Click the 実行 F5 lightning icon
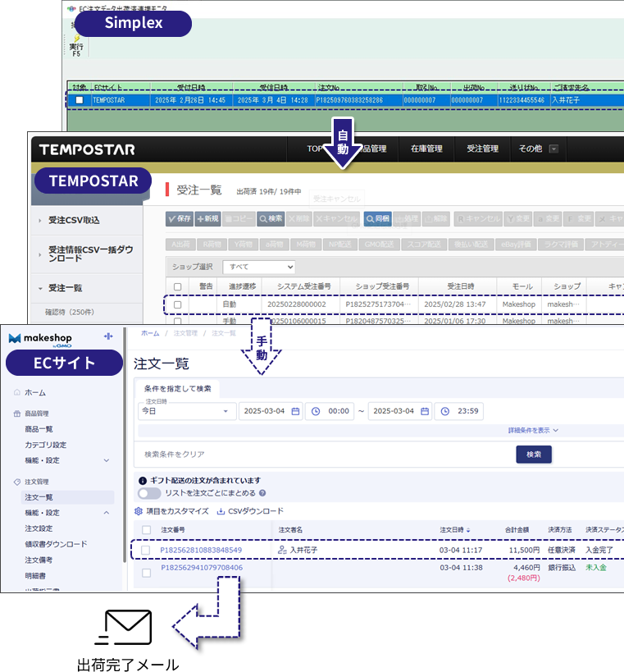This screenshot has width=624, height=672. pyautogui.click(x=76, y=39)
